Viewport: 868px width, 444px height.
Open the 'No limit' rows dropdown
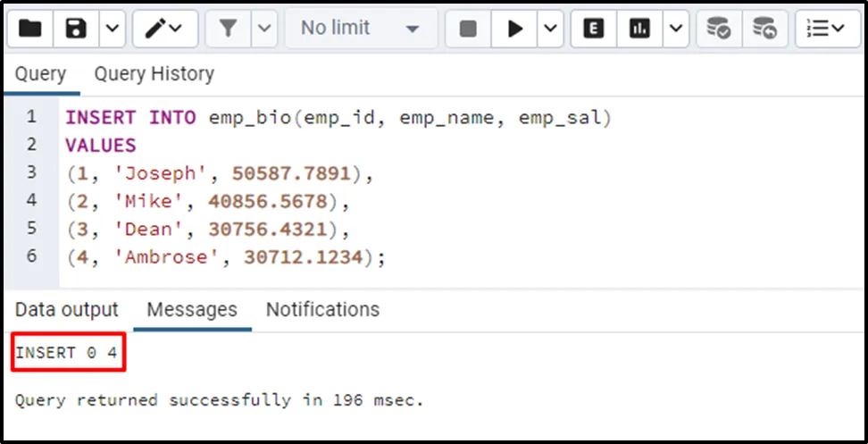point(360,29)
